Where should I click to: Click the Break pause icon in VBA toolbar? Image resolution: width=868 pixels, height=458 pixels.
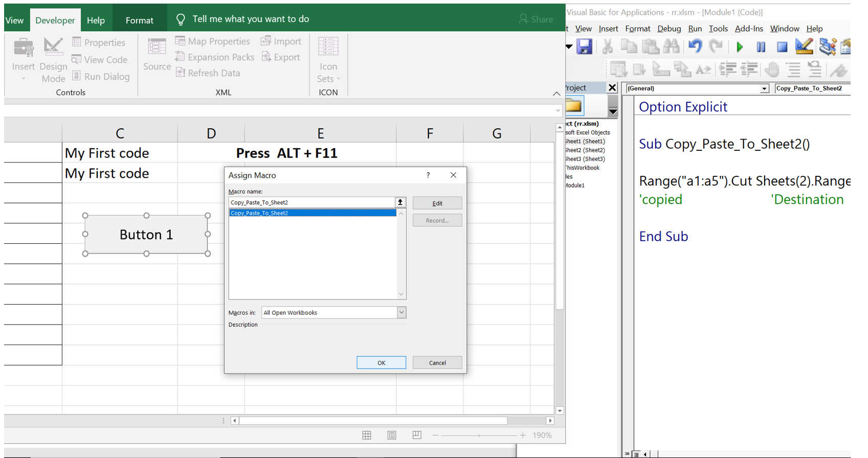tap(761, 47)
